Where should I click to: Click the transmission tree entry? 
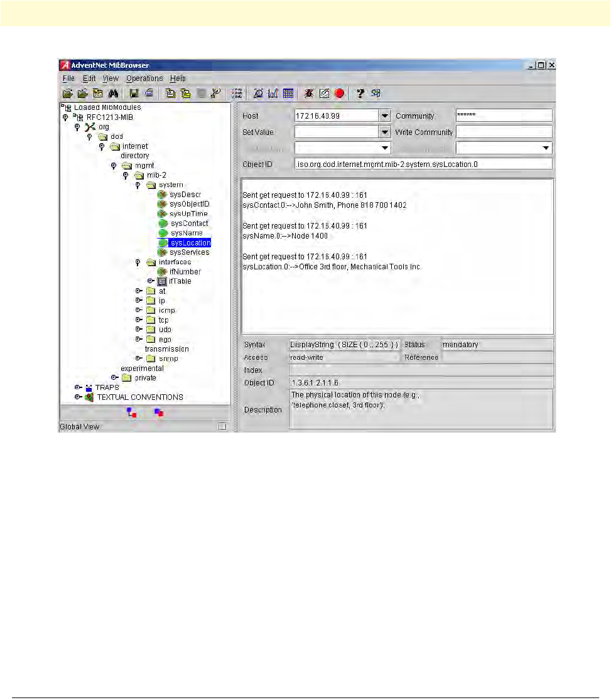pyautogui.click(x=166, y=348)
